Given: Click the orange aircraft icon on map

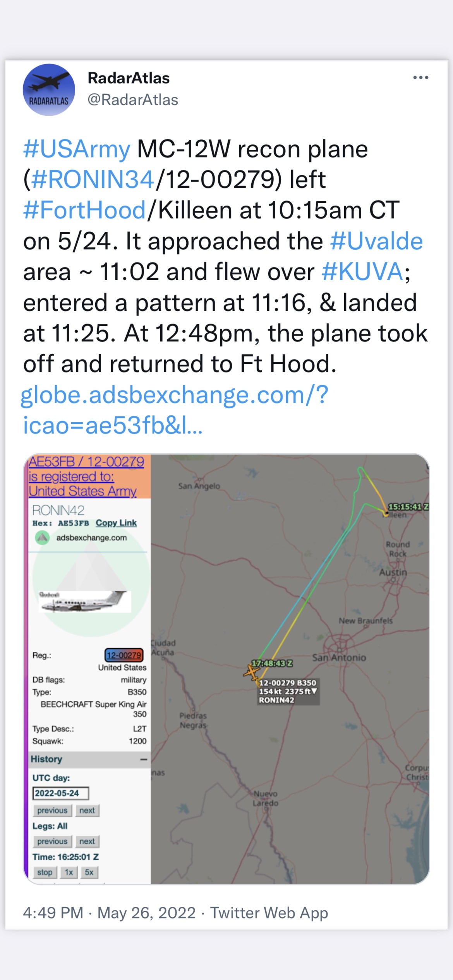Looking at the screenshot, I should pyautogui.click(x=252, y=672).
